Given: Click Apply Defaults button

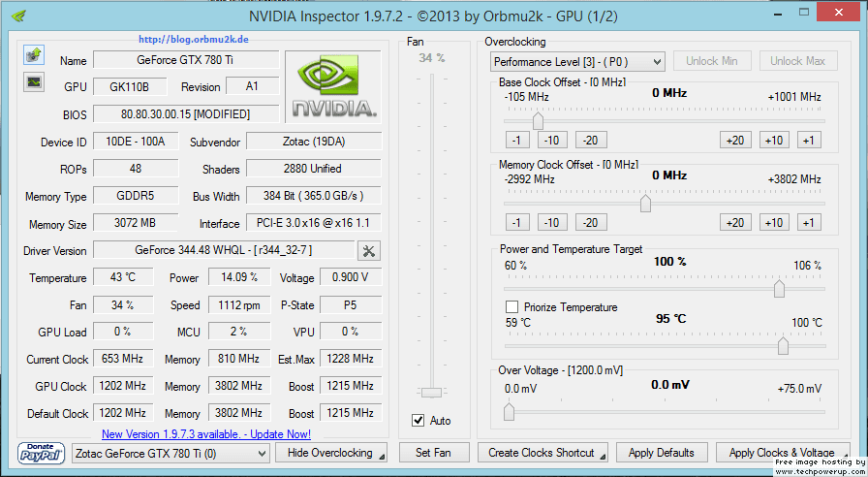Looking at the screenshot, I should click(662, 453).
